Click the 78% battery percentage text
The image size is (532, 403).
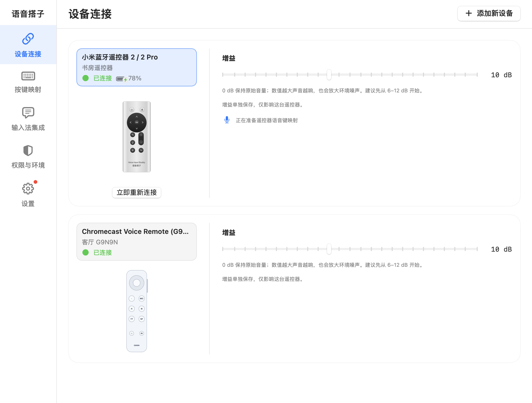pos(135,78)
